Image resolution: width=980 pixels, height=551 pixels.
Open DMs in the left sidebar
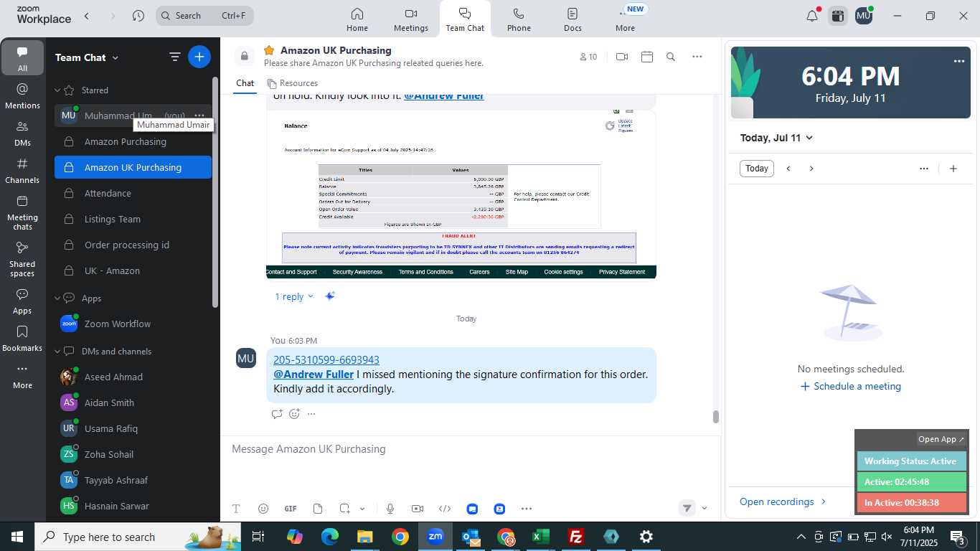click(22, 133)
